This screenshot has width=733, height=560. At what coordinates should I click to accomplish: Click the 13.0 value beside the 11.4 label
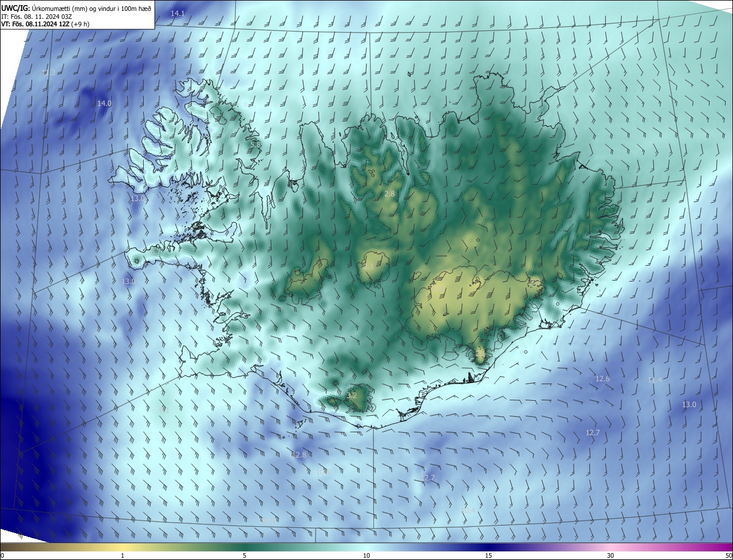[x=689, y=405]
